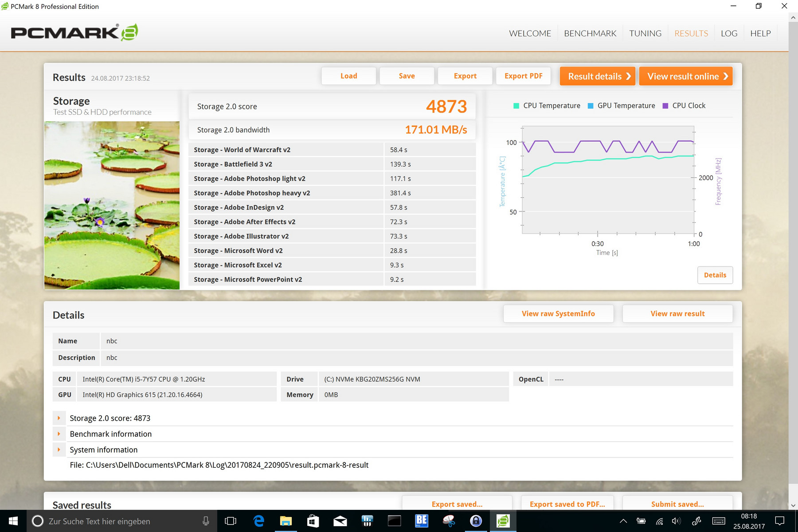
Task: Click the scroll up arrow of the scrollbar
Action: click(x=793, y=18)
